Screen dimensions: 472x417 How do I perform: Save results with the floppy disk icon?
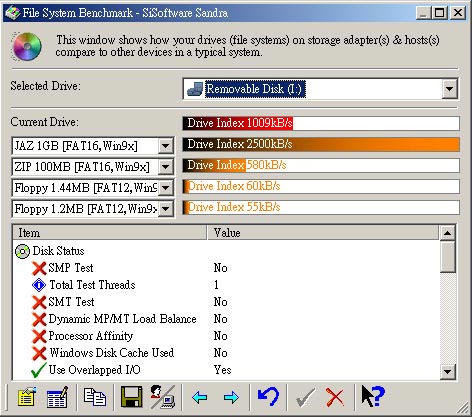[131, 396]
